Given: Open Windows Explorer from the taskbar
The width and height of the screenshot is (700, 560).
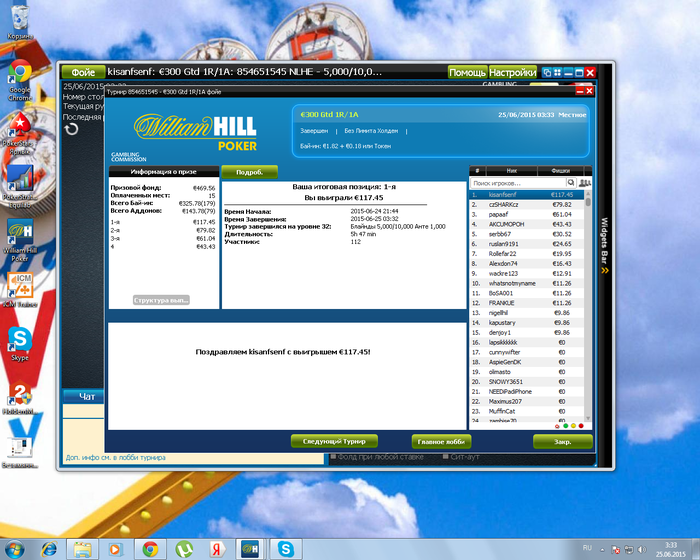Looking at the screenshot, I should [x=82, y=549].
